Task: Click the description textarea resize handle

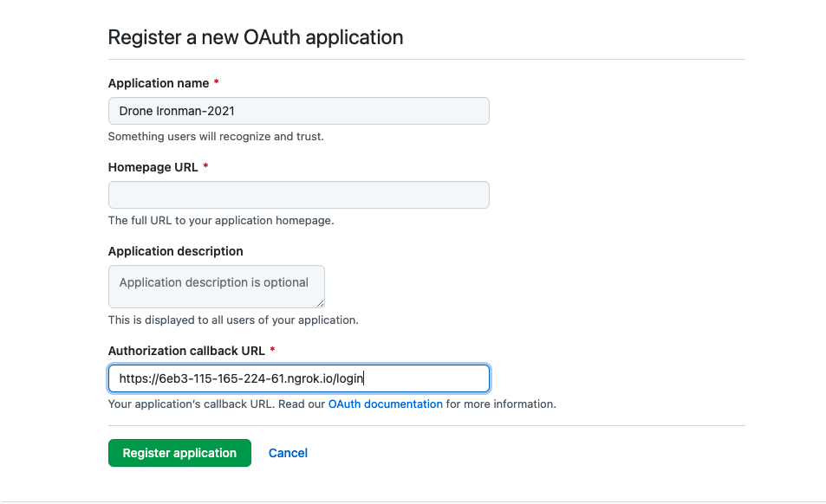Action: tap(320, 303)
